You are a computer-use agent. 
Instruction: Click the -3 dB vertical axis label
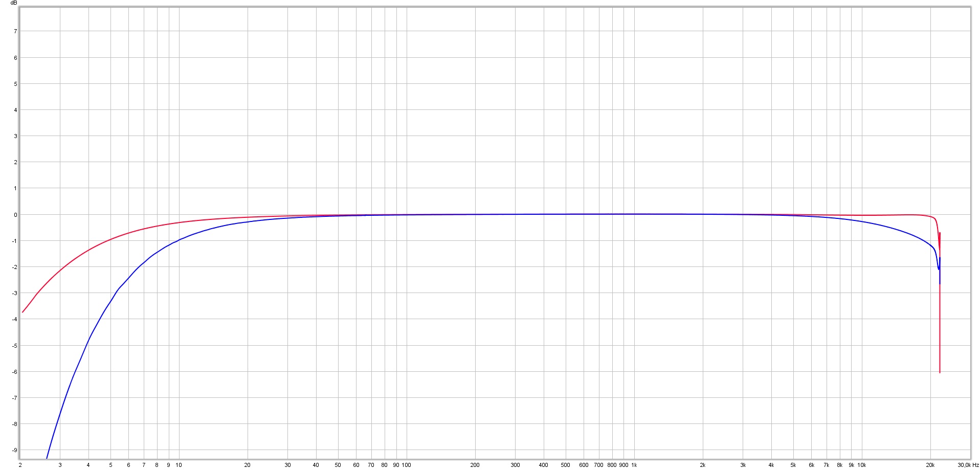click(14, 293)
